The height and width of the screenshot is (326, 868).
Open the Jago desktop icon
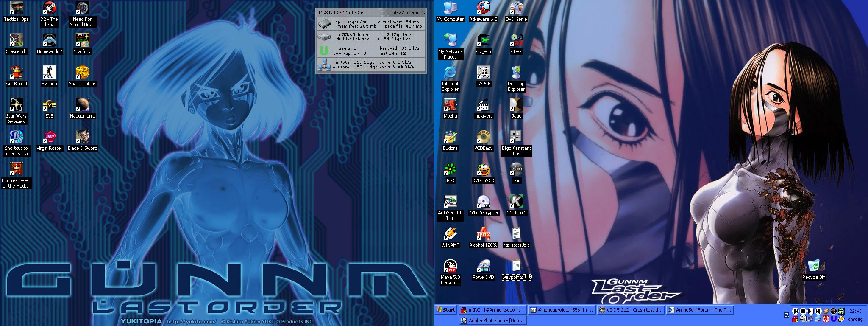pyautogui.click(x=516, y=108)
